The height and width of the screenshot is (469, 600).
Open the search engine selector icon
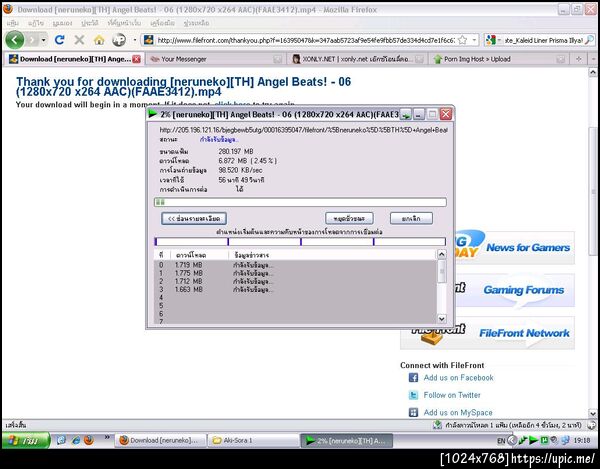tap(492, 40)
